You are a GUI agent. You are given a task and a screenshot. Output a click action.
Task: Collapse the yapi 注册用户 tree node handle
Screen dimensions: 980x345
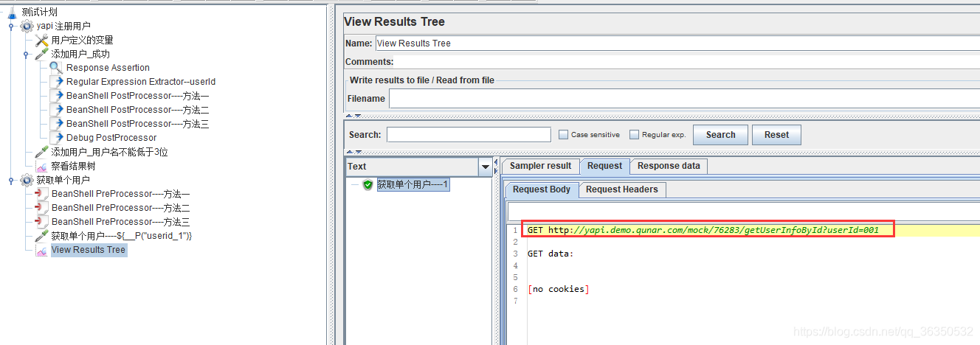[12, 26]
